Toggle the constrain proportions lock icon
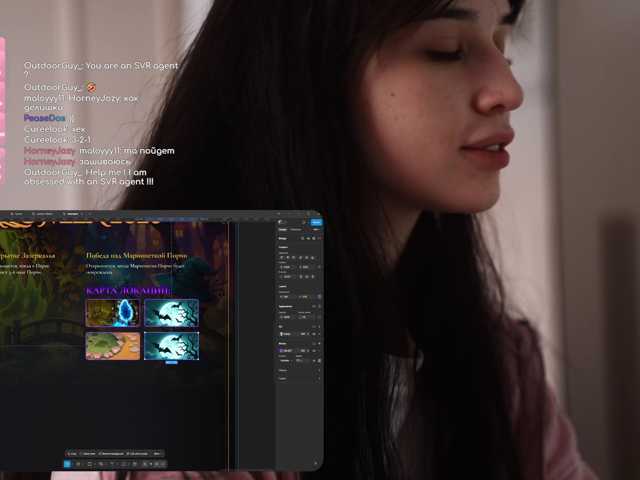This screenshot has width=640, height=480. pyautogui.click(x=319, y=297)
